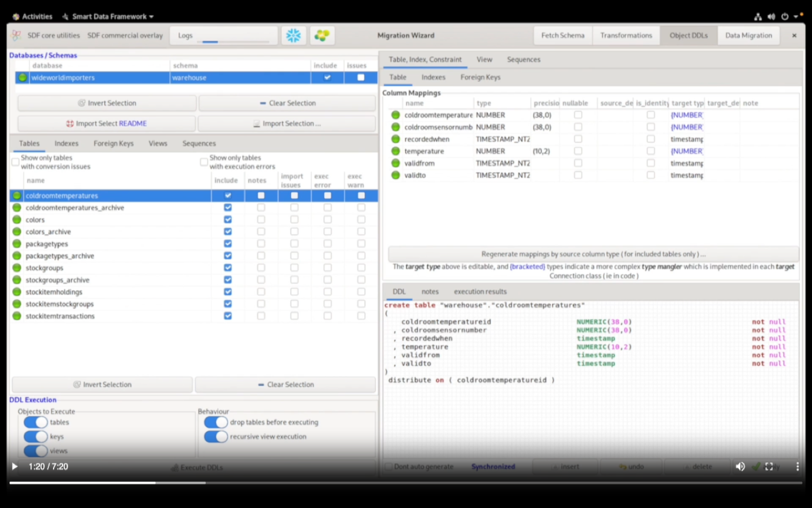Enable show only tables with conversion issues
This screenshot has width=812, height=508.
[x=15, y=161]
